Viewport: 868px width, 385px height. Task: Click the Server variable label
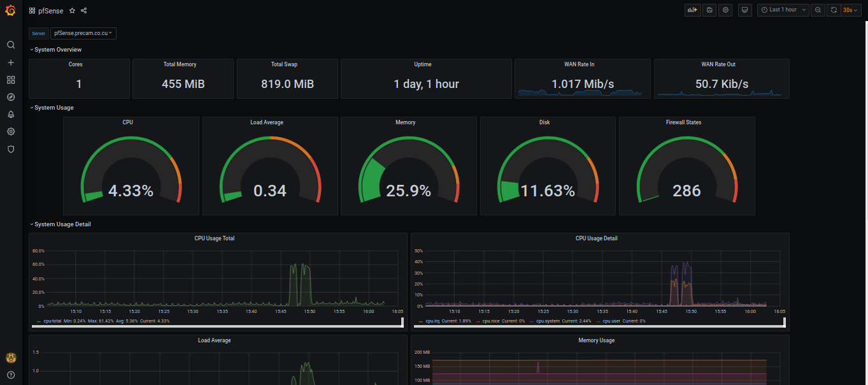[x=39, y=33]
